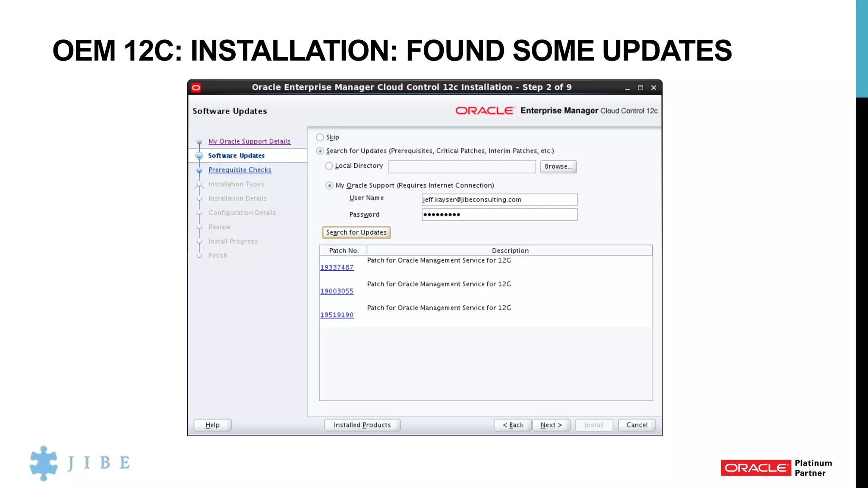
Task: Click the Install Progress step label
Action: [233, 241]
